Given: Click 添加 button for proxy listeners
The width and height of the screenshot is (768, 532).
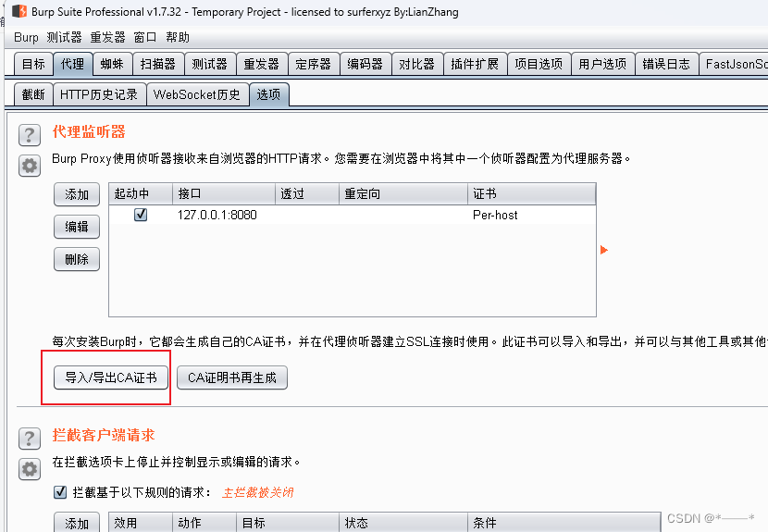Looking at the screenshot, I should coord(77,194).
